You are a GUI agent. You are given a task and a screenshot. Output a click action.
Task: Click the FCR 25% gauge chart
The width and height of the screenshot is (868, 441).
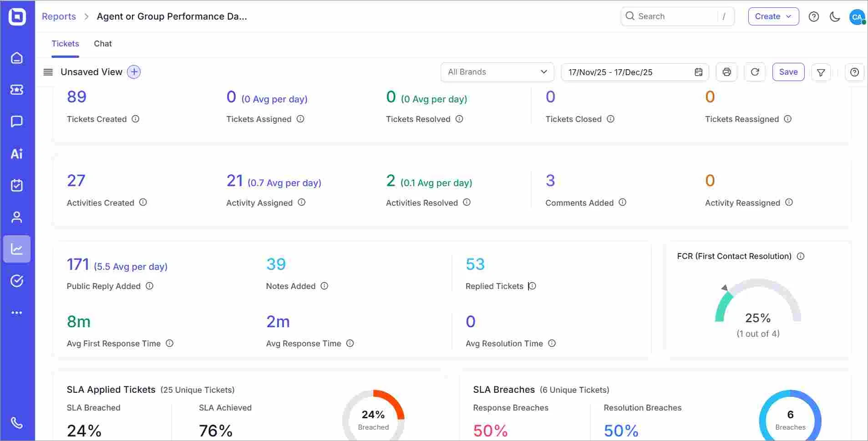tap(758, 300)
